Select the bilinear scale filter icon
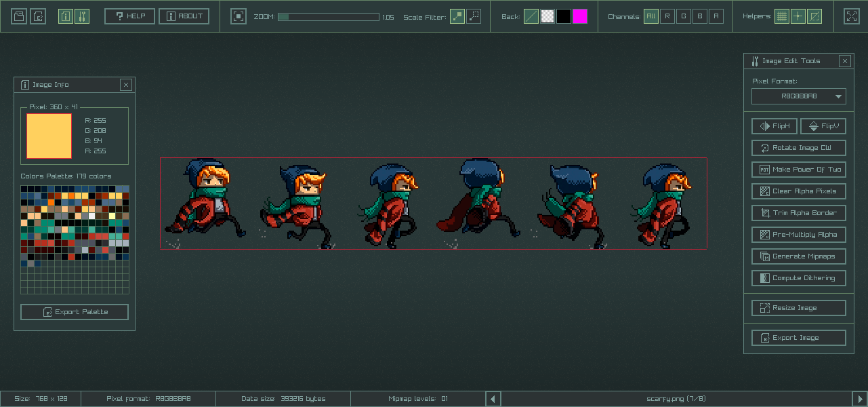868x407 pixels. pyautogui.click(x=474, y=16)
